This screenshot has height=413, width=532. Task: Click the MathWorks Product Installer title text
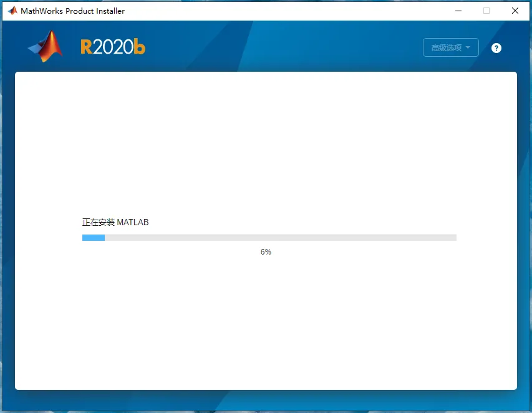(x=72, y=11)
